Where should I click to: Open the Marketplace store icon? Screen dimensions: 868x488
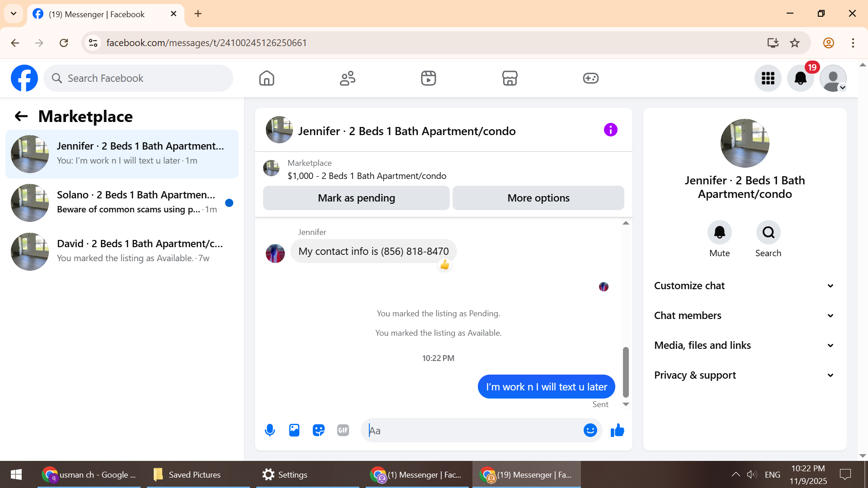click(509, 78)
